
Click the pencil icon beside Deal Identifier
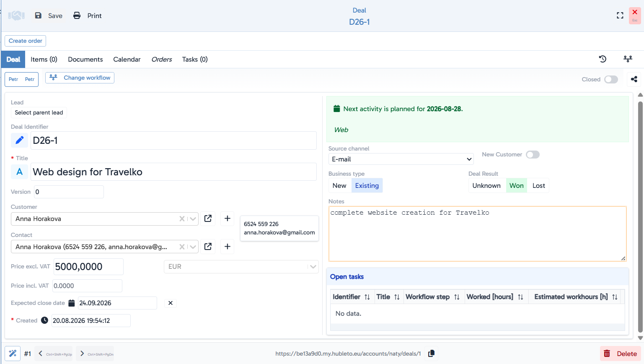(20, 140)
